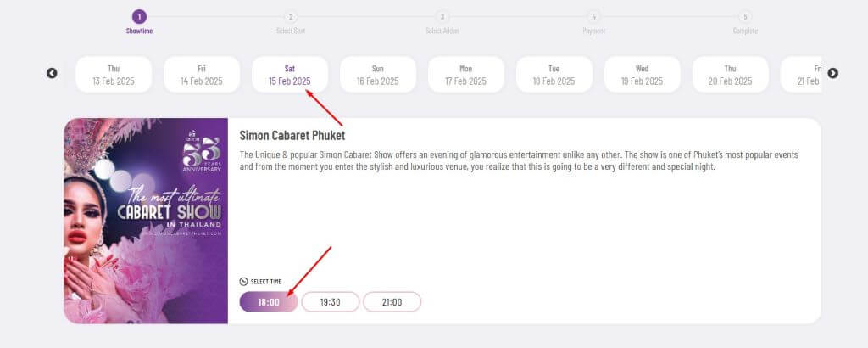Click the previous dates arrow icon
Screen dimensions: 868x348
coord(52,73)
